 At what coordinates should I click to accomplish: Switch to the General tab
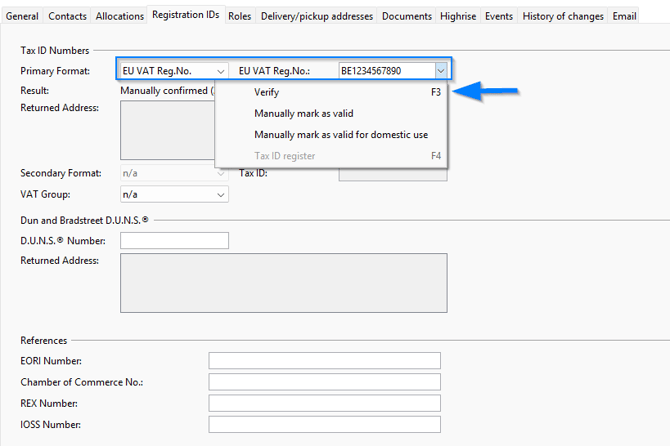pyautogui.click(x=22, y=16)
